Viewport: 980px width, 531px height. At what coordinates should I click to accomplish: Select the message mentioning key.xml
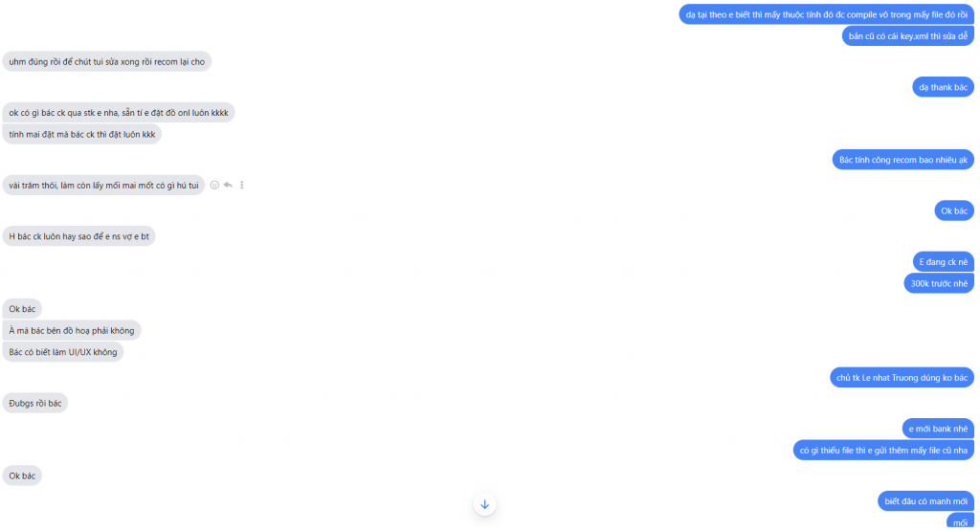click(x=907, y=36)
